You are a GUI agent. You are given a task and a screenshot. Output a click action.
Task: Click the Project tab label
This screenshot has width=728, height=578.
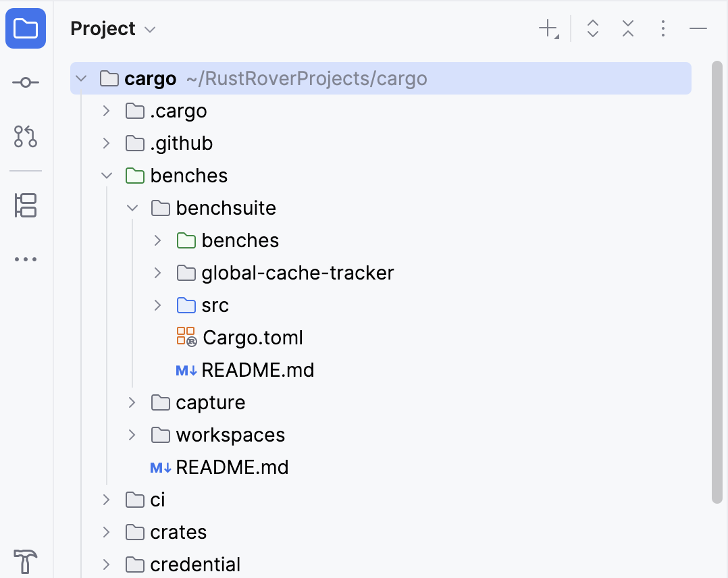[x=102, y=28]
